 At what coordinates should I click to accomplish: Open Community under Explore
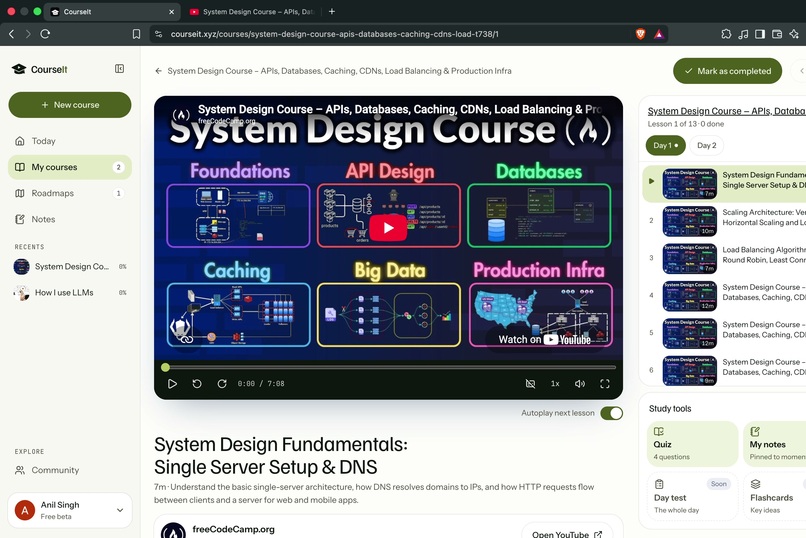coord(70,470)
